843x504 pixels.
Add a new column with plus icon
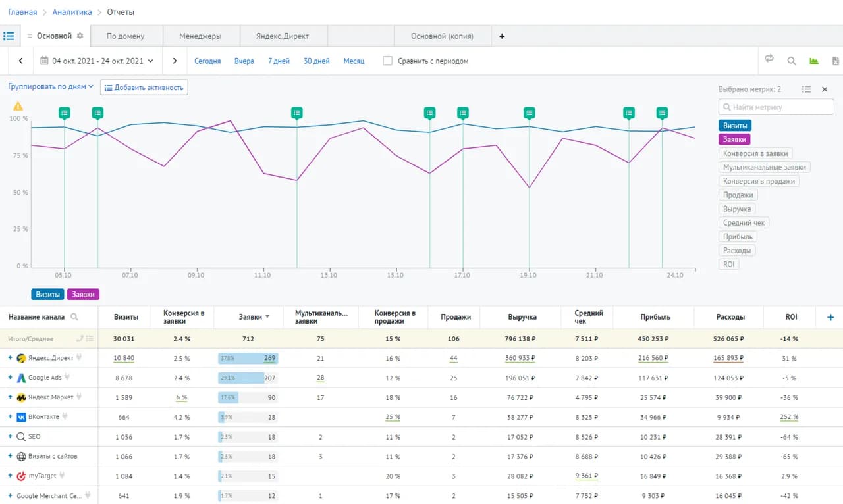(830, 317)
